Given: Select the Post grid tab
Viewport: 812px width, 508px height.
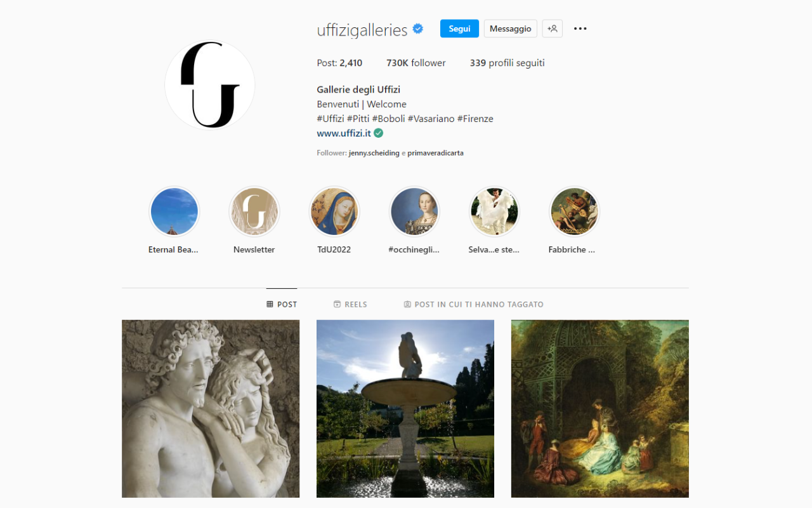Looking at the screenshot, I should (x=282, y=304).
